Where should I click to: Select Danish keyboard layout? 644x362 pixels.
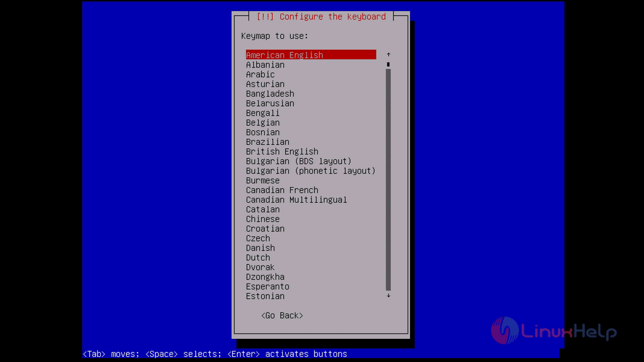[260, 248]
